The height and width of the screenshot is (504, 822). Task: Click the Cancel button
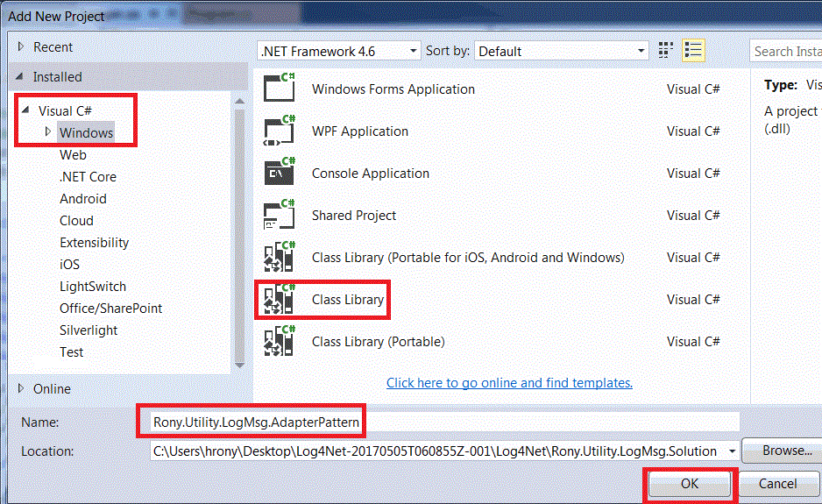[777, 484]
